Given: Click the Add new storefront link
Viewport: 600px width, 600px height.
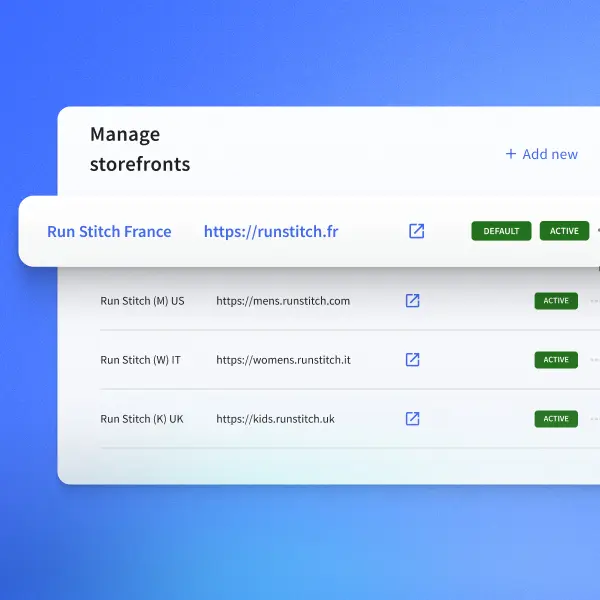Looking at the screenshot, I should 541,154.
